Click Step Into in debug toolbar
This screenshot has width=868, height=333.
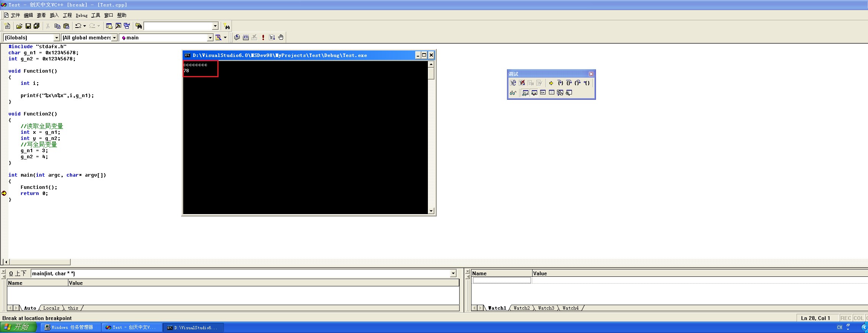pyautogui.click(x=560, y=83)
